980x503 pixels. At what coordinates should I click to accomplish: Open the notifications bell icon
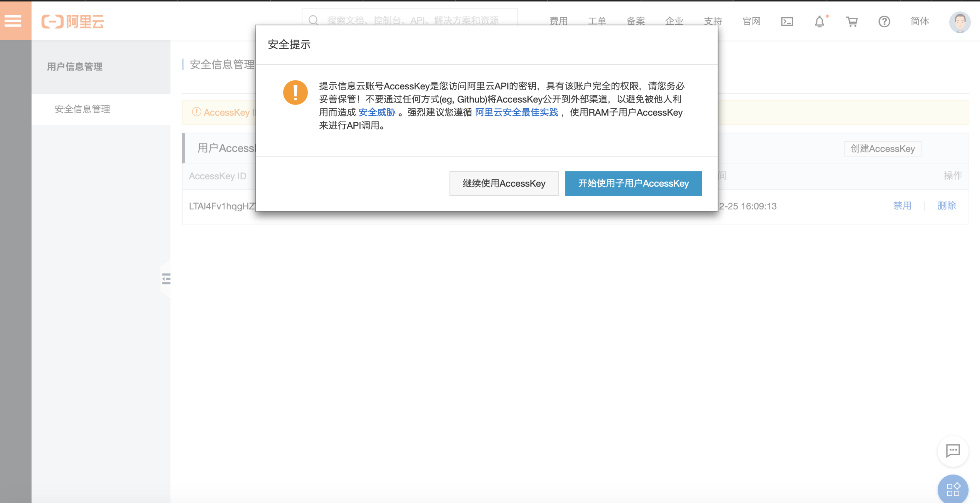tap(819, 22)
